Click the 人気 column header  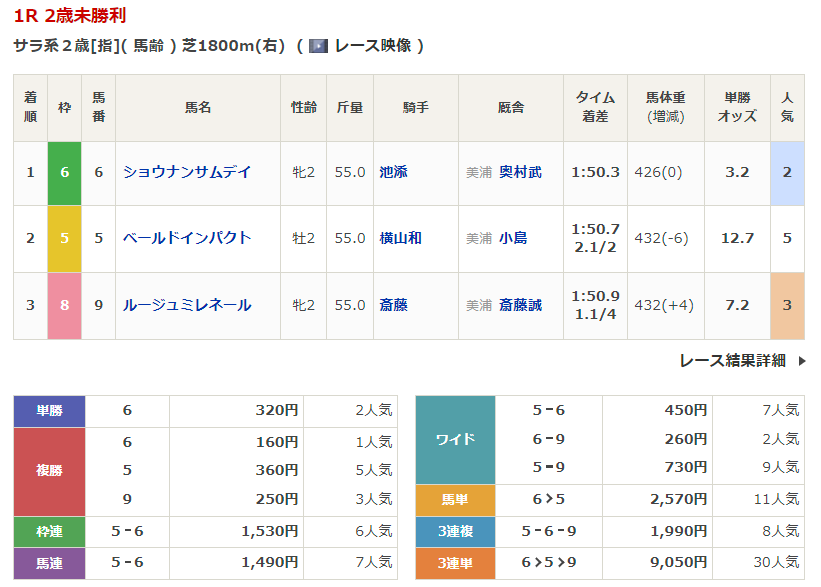(x=787, y=107)
